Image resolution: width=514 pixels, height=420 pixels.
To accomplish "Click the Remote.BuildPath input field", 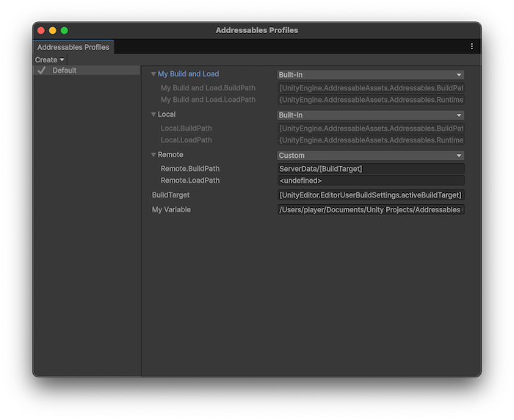I will tap(370, 169).
